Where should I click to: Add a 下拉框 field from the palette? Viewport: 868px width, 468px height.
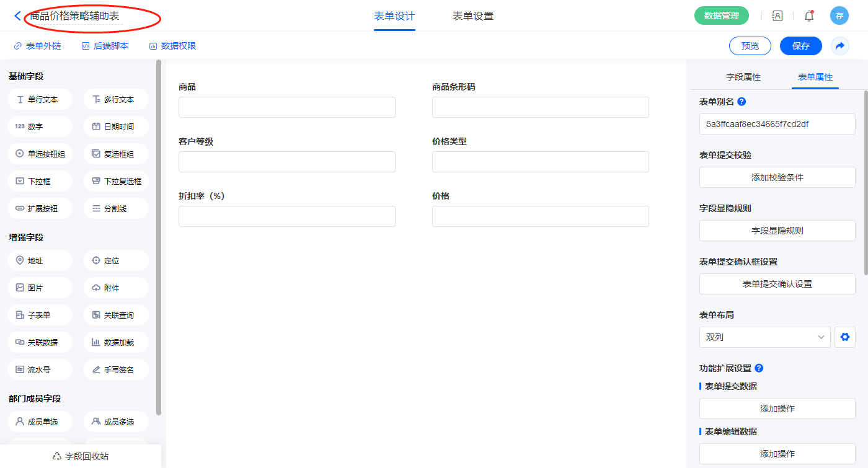point(40,181)
